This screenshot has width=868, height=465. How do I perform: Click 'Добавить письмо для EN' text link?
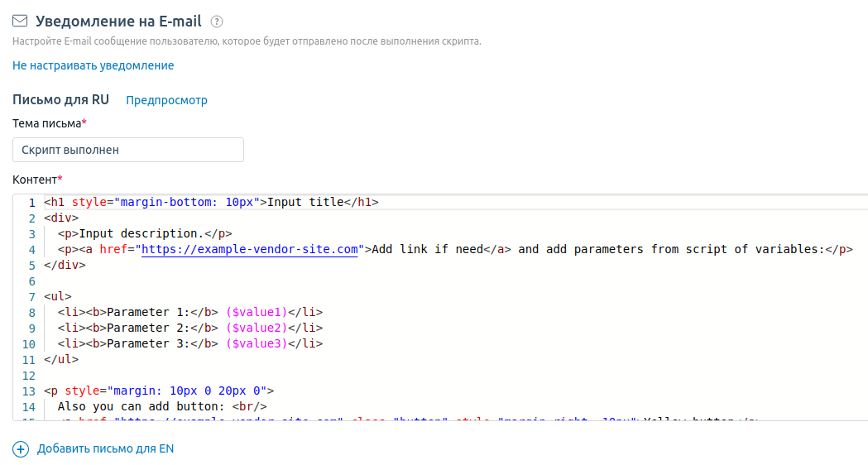105,449
